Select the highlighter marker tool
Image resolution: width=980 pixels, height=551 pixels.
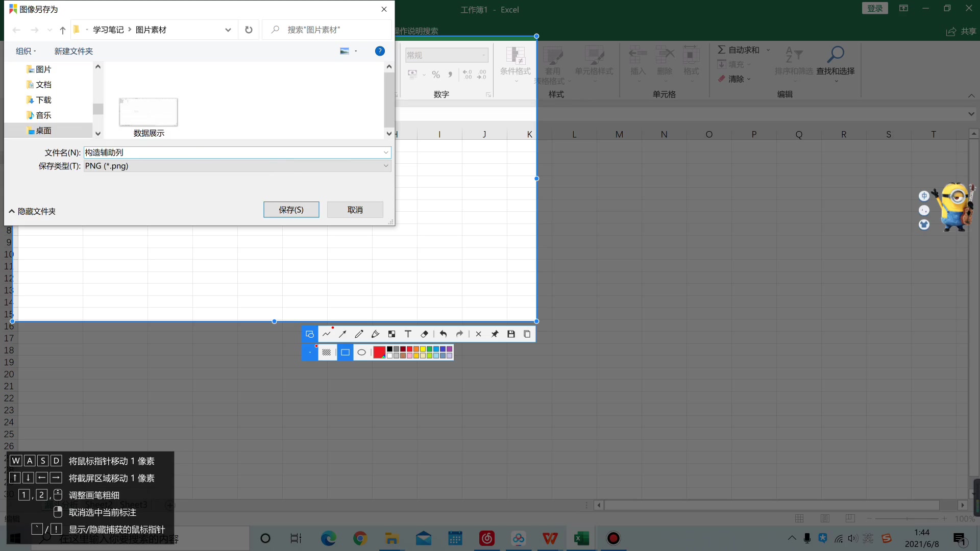point(375,334)
